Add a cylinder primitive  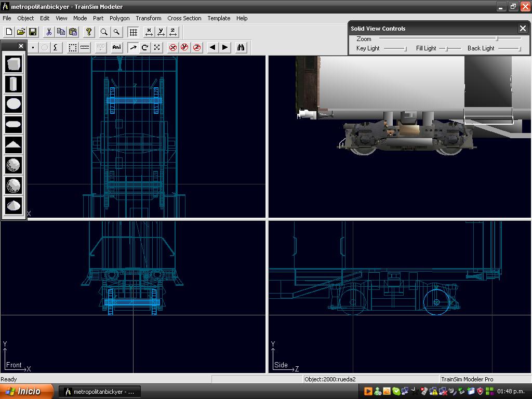tap(14, 84)
